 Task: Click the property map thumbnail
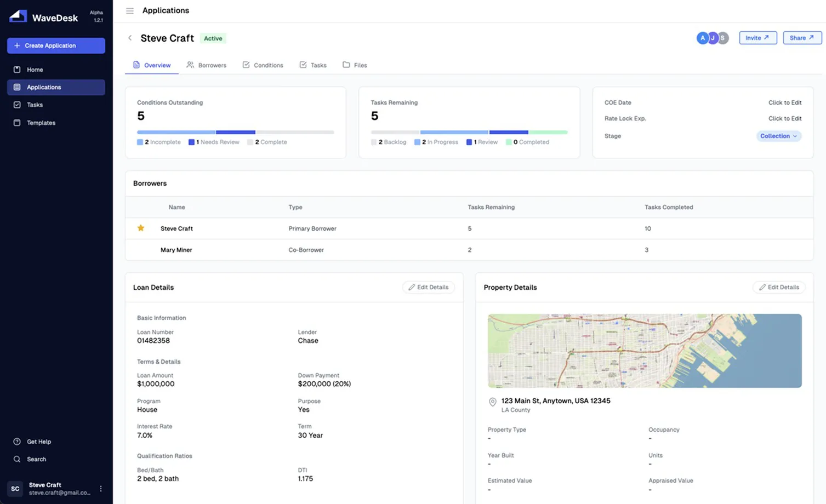point(644,351)
